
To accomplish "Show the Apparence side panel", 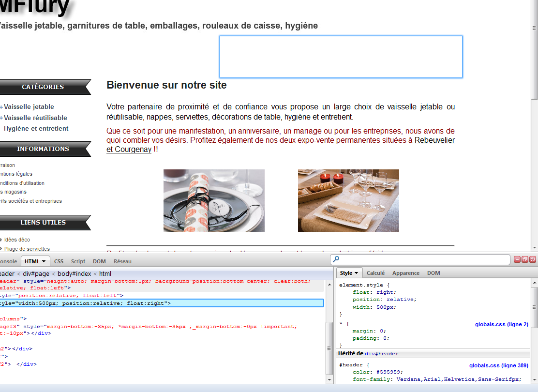I will 406,273.
